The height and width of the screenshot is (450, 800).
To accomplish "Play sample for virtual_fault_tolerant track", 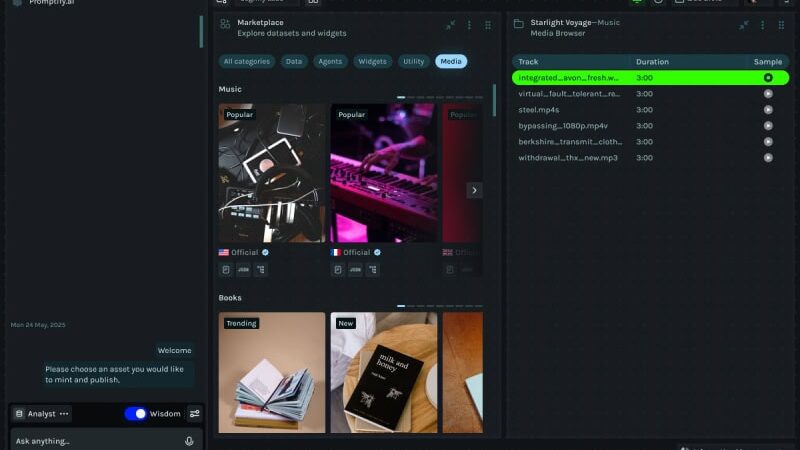I will (768, 94).
